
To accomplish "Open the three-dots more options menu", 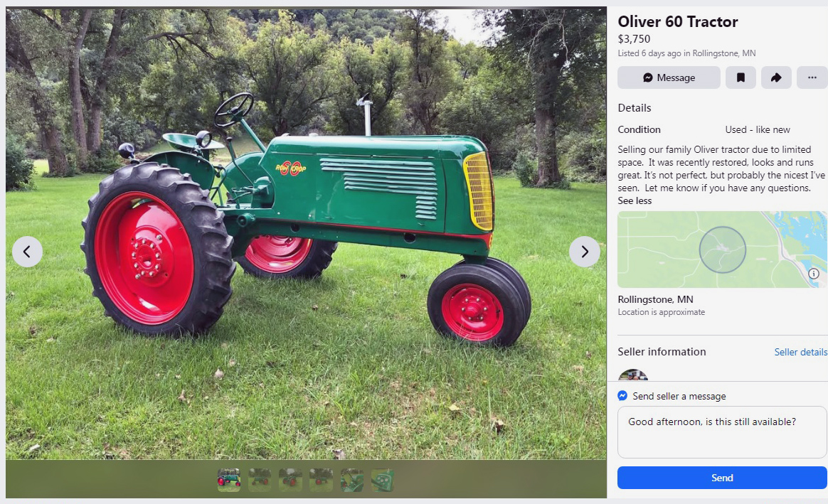I will coord(812,77).
